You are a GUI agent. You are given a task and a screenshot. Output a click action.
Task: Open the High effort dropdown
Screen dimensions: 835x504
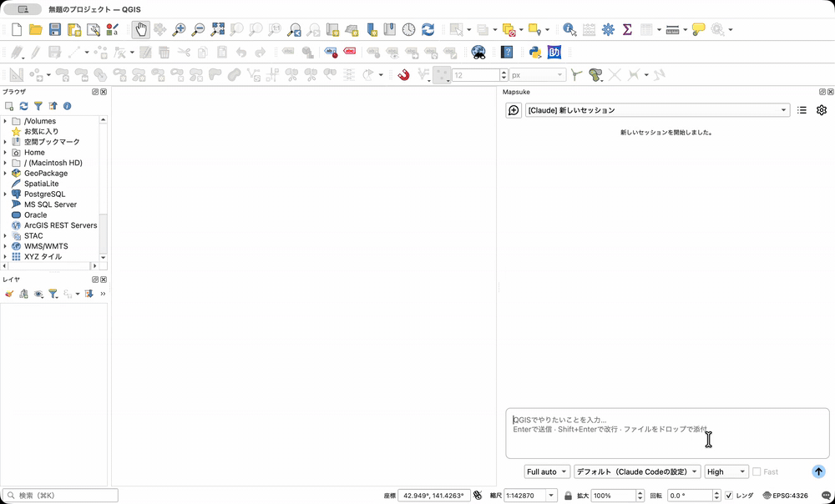(726, 472)
